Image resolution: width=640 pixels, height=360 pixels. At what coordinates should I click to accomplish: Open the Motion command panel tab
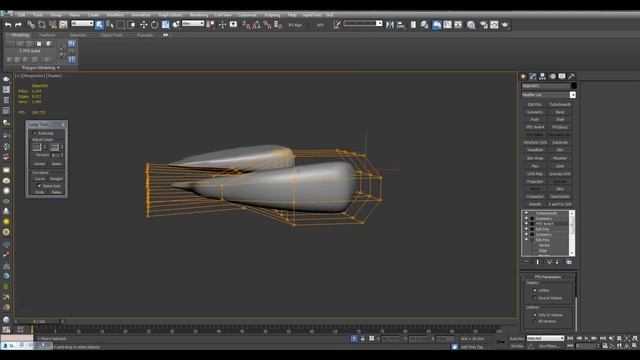click(553, 76)
